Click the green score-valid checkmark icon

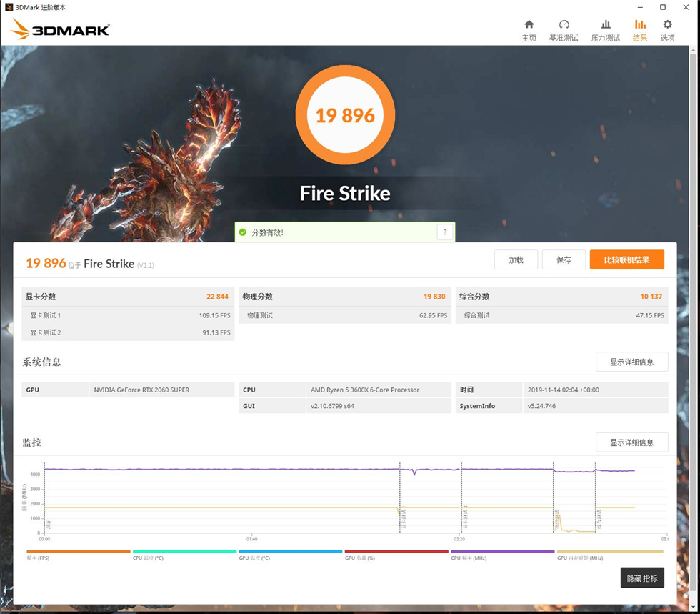(x=243, y=232)
